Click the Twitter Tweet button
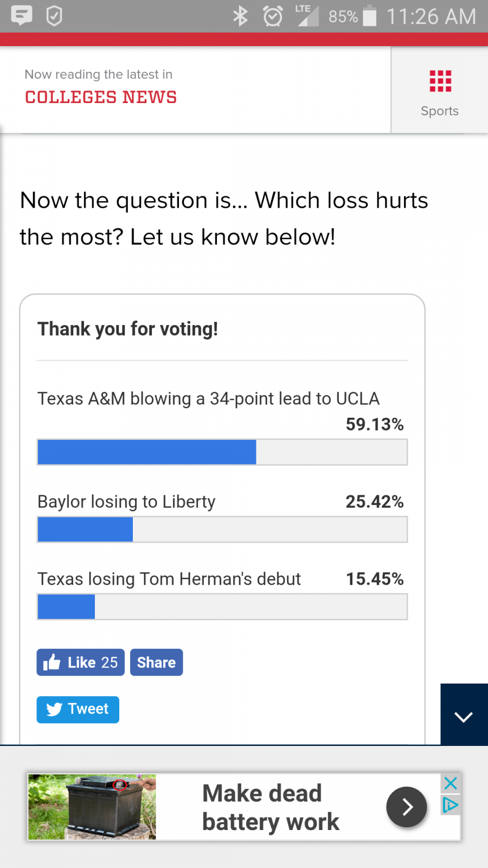Screen dimensions: 488x868 [x=78, y=709]
